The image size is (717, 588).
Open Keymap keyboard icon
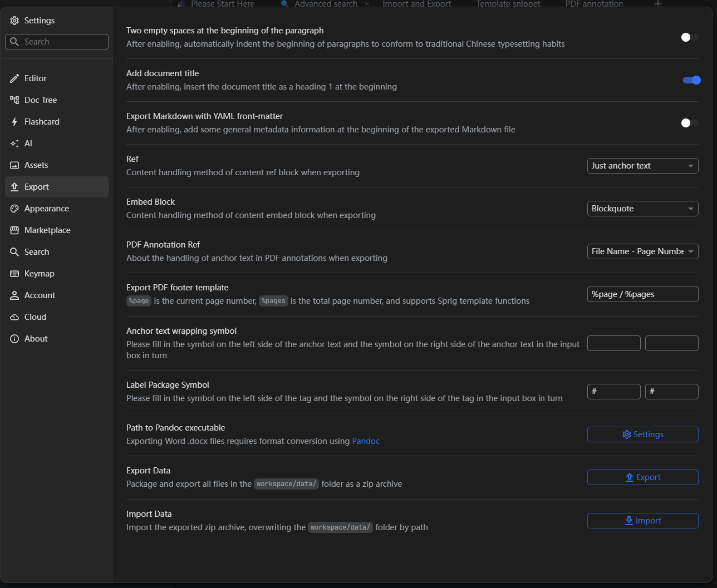click(14, 274)
